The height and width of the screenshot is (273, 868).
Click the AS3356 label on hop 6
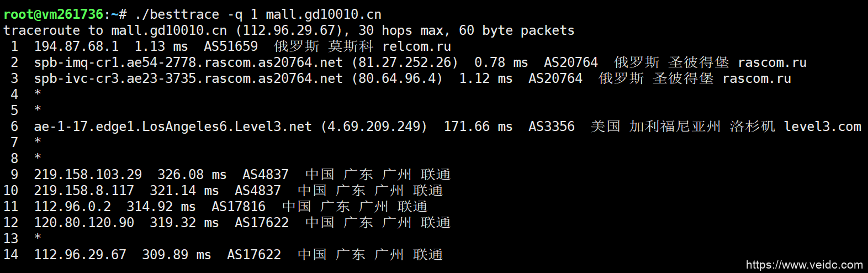(551, 127)
